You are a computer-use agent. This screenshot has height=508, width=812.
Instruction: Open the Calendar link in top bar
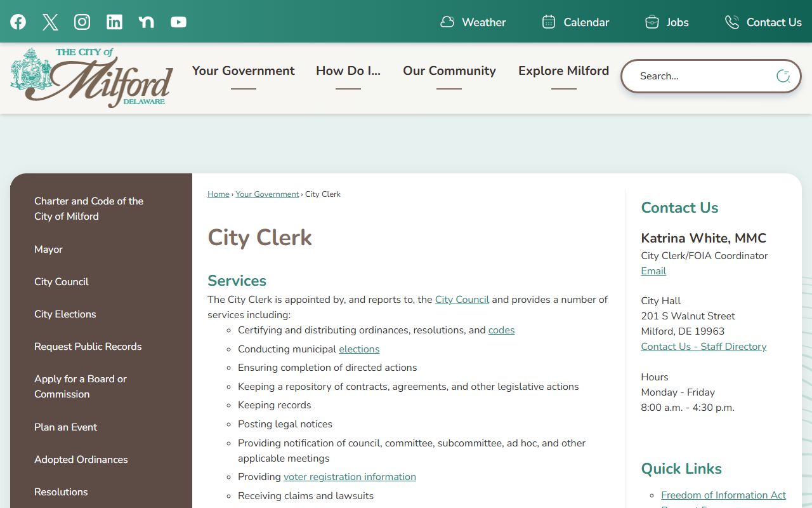[x=586, y=22]
